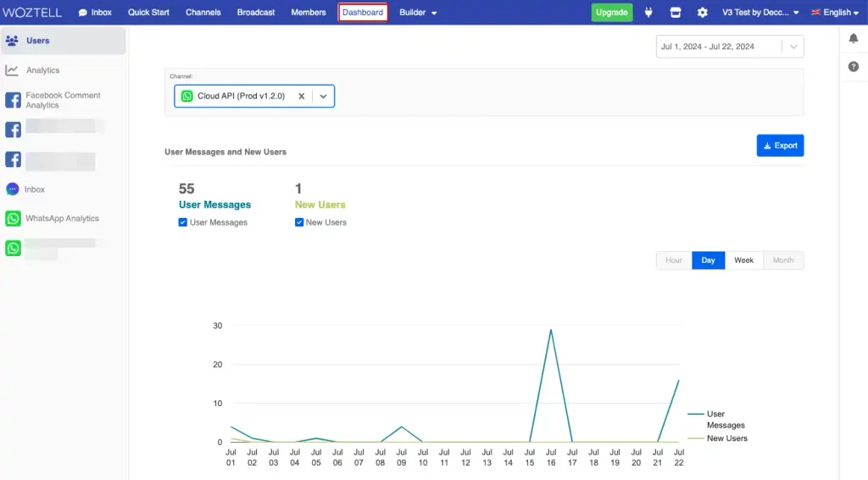Expand the Channel dropdown chevron
This screenshot has width=868, height=480.
tap(323, 96)
